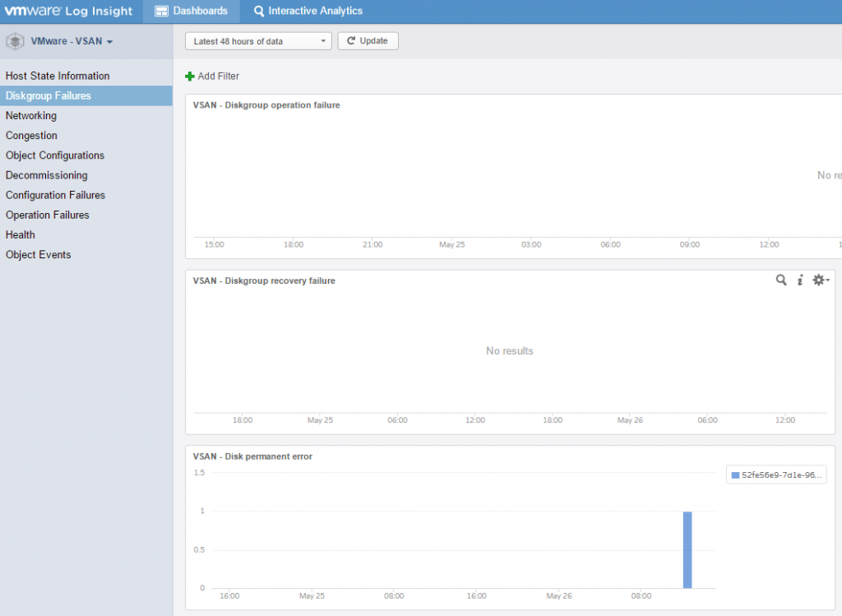Select Diskgroup Failures in sidebar
Screen dimensions: 842x616
86,95
